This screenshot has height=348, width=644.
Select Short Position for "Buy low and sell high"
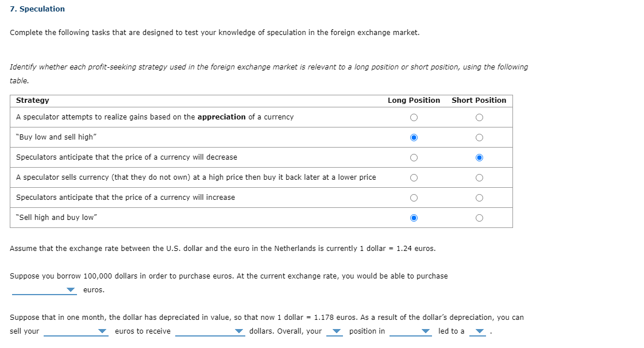point(479,137)
